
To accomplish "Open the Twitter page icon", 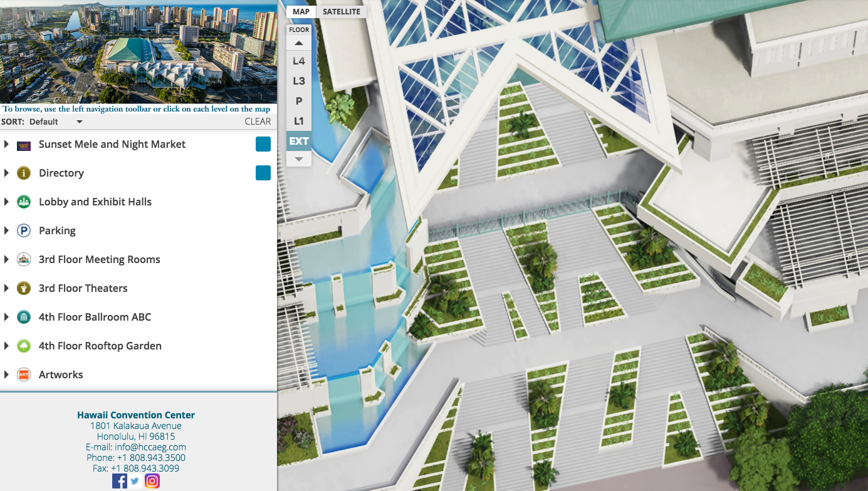I will coord(135,481).
